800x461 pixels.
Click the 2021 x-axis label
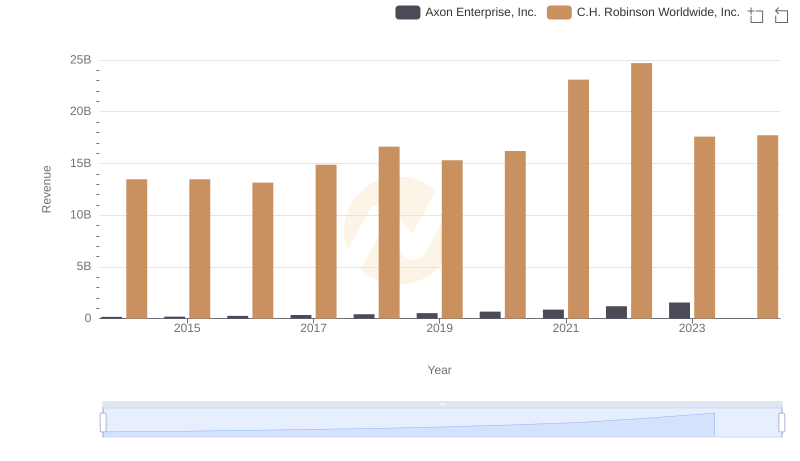(566, 328)
